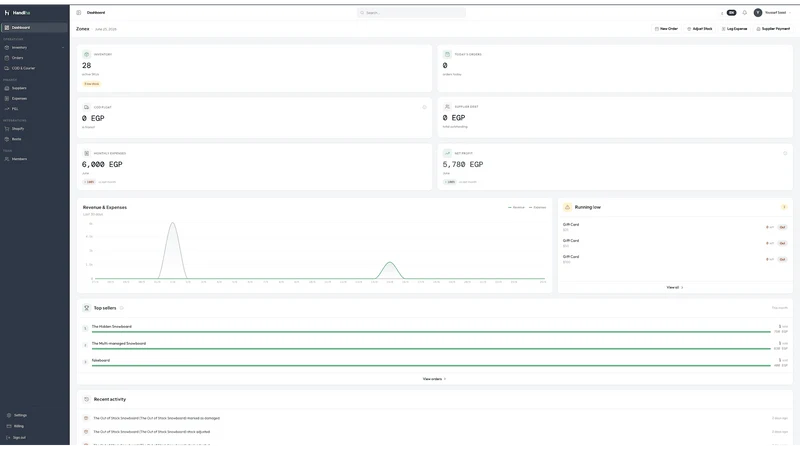Open the Dashboard page in the sidebar
The width and height of the screenshot is (800, 450).
click(x=34, y=28)
